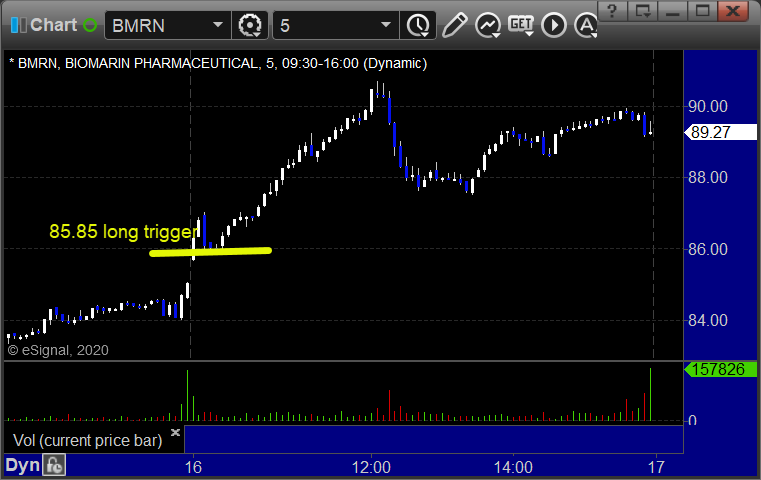Click the blue chart window icon

(x=18, y=25)
